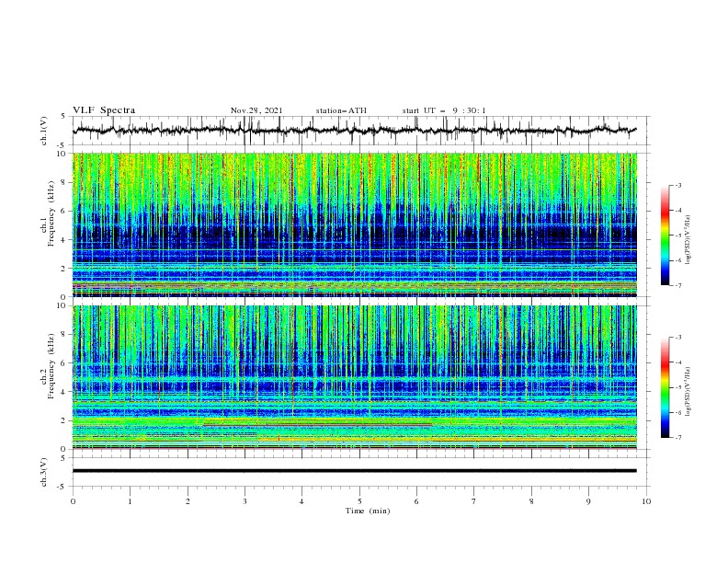Click inside the ch.1 spectrogram panel
728x563 pixels.
coord(355,224)
